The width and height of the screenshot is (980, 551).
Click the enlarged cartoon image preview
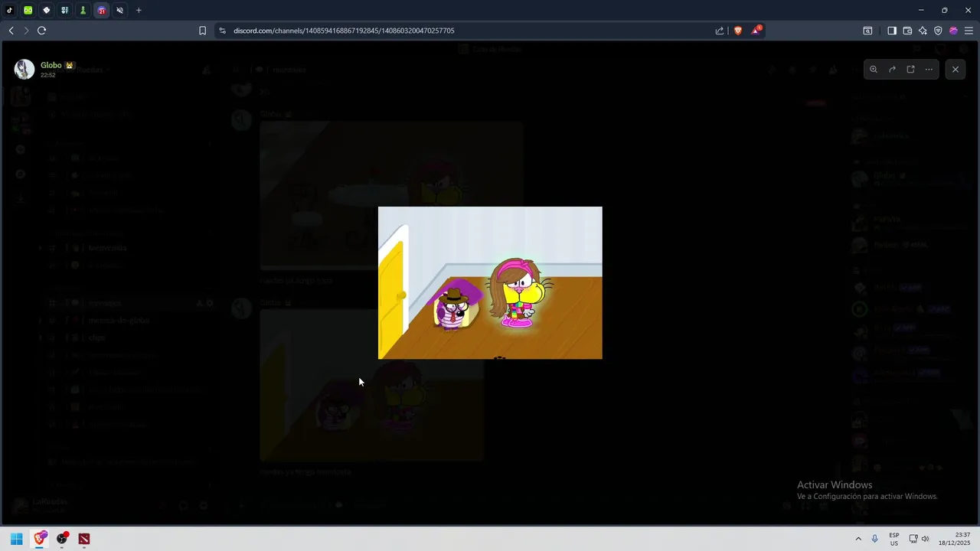click(490, 282)
